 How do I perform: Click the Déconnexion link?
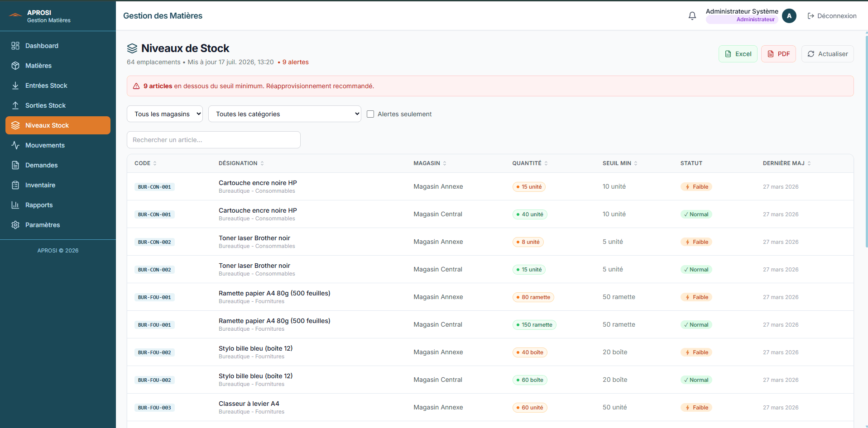click(x=832, y=16)
